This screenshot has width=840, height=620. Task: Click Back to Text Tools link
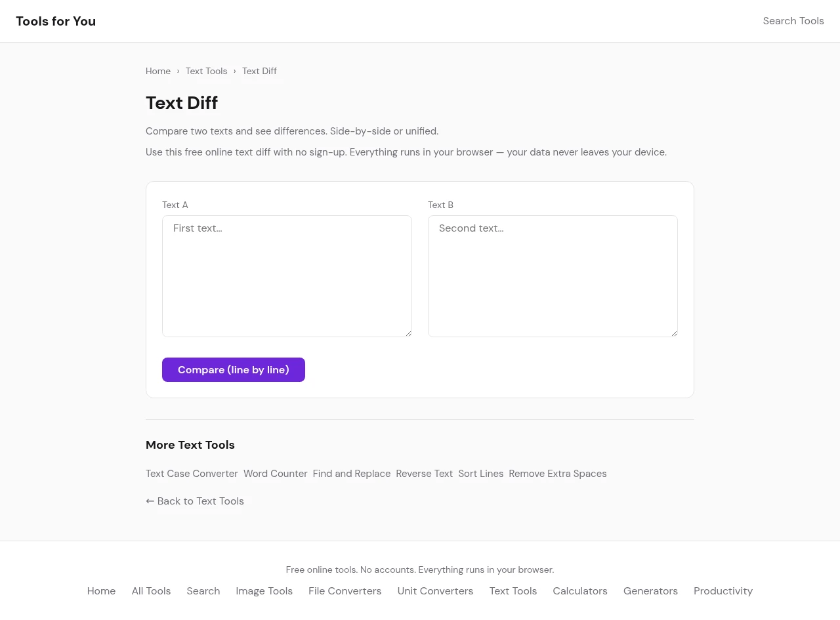(x=195, y=501)
